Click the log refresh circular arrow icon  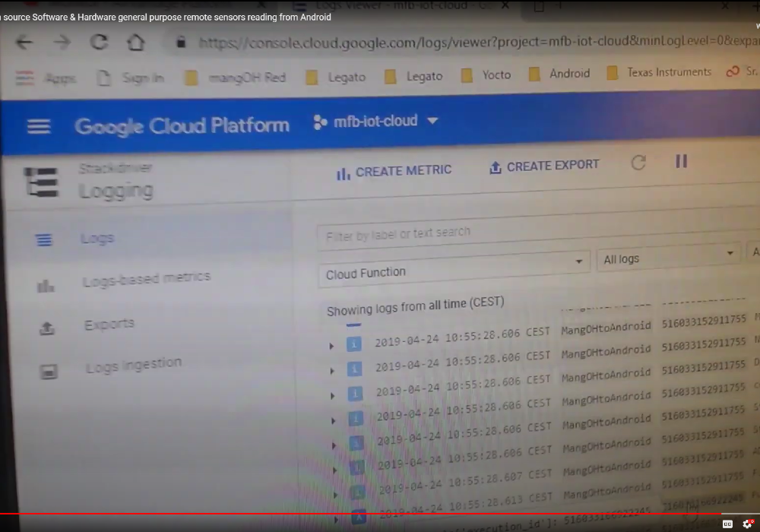click(638, 163)
